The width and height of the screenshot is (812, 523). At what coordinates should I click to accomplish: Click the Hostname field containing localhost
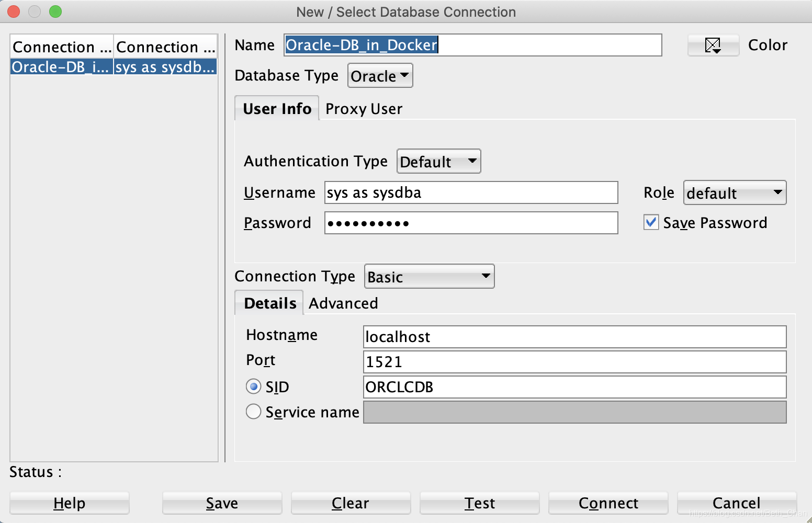pyautogui.click(x=575, y=337)
